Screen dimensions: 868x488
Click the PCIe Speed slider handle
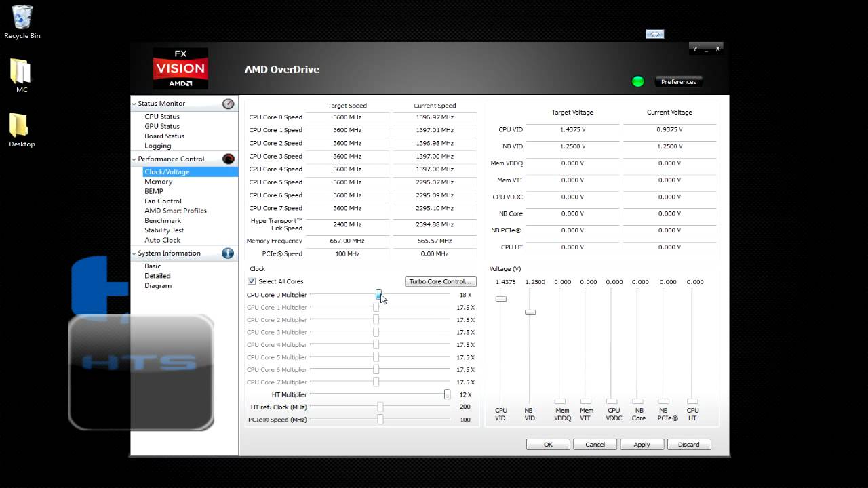pos(380,420)
